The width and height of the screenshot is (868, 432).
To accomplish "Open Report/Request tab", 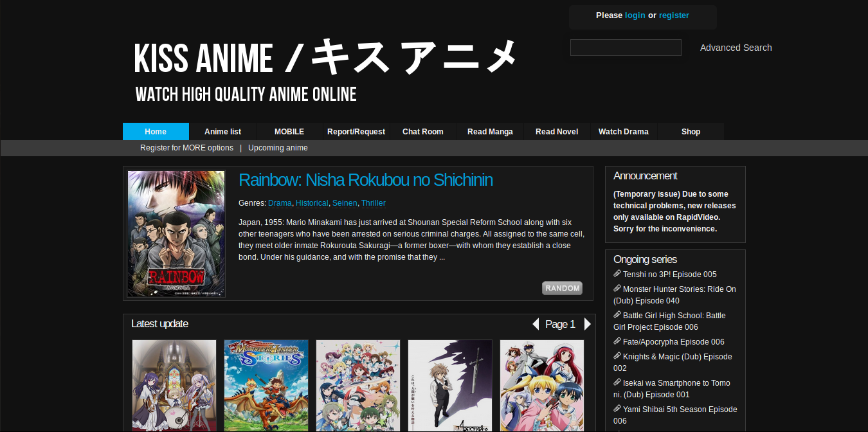I will tap(356, 131).
